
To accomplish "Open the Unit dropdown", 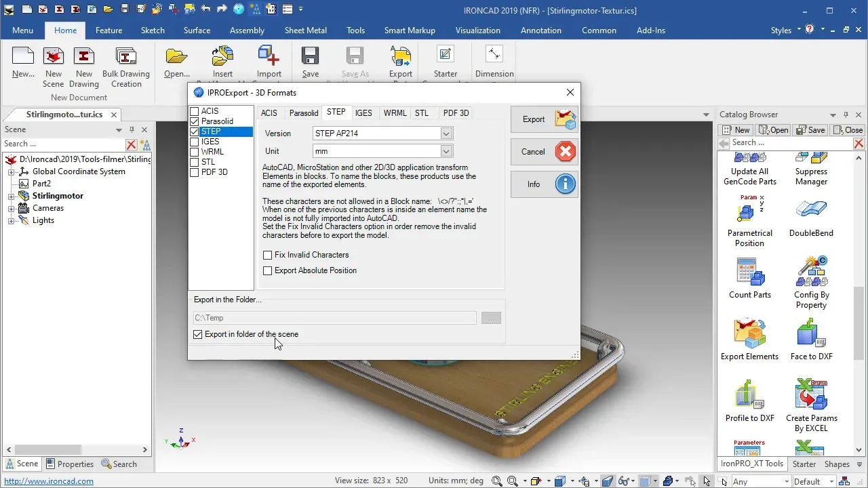I will (x=446, y=151).
